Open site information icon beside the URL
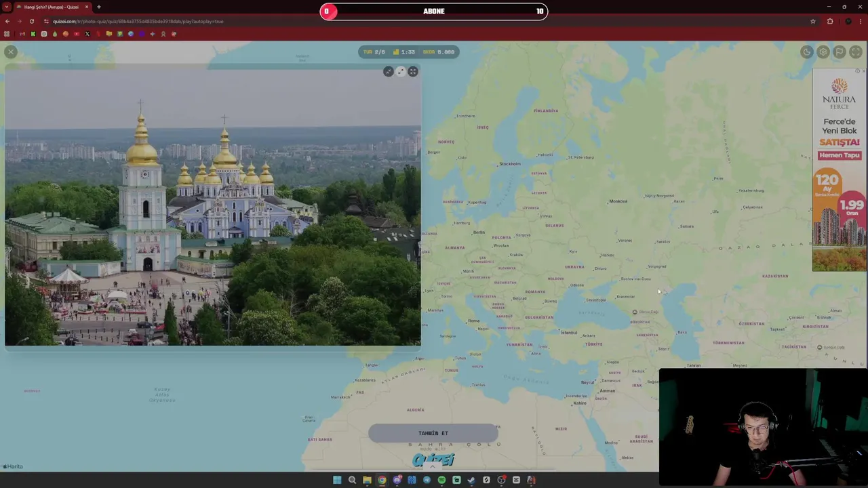 (x=46, y=22)
